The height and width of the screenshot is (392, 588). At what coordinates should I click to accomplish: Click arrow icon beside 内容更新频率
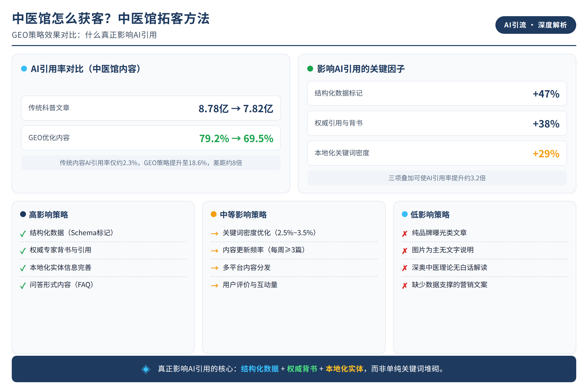[x=215, y=251]
